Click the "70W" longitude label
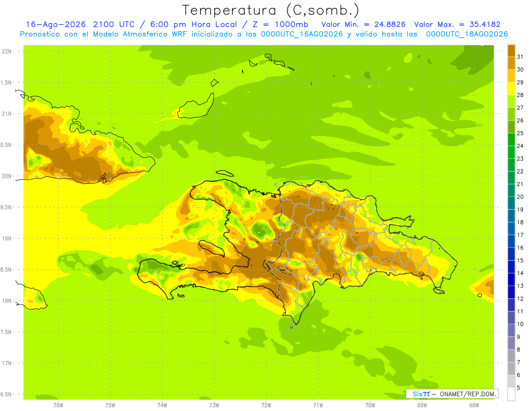The height and width of the screenshot is (411, 532). coord(370,405)
